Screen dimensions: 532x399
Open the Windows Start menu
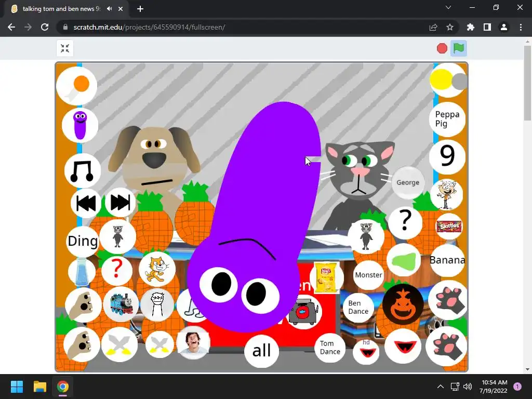17,387
